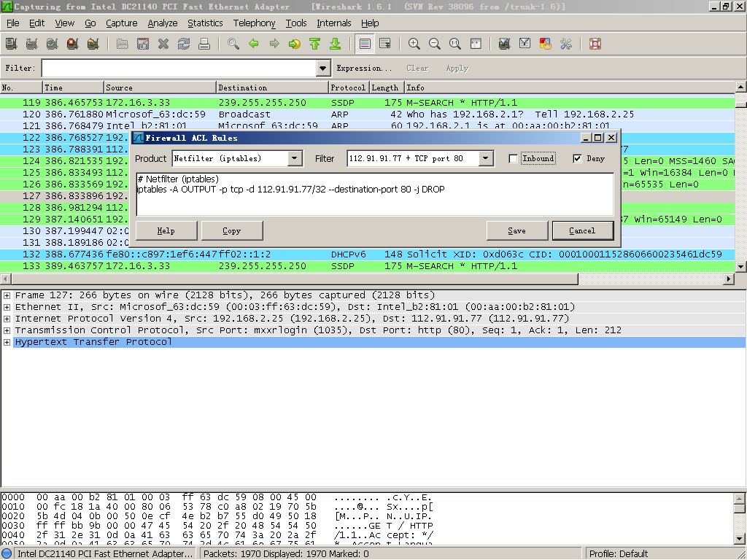Start a new live capture

pyautogui.click(x=52, y=44)
